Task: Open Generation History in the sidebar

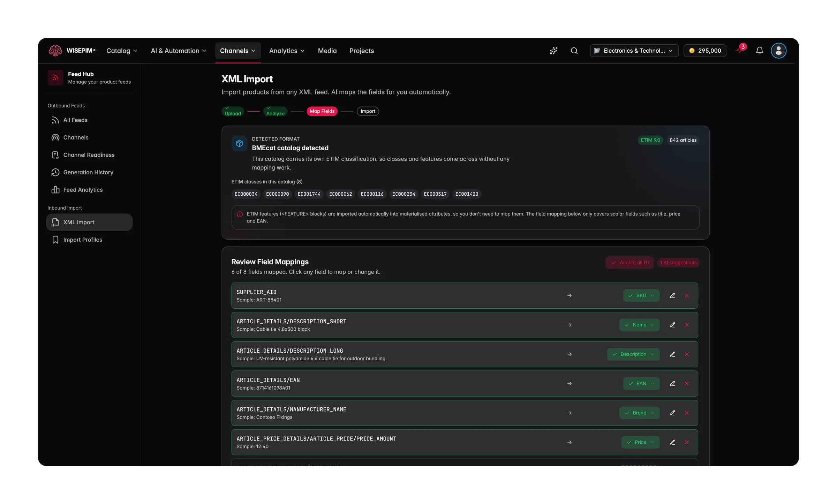Action: [89, 172]
